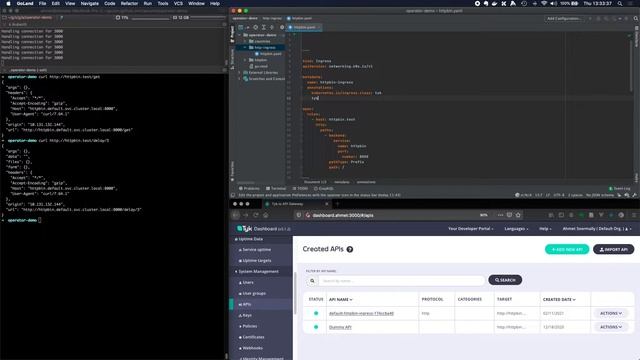
Task: Click browser reload button
Action: 256,215
